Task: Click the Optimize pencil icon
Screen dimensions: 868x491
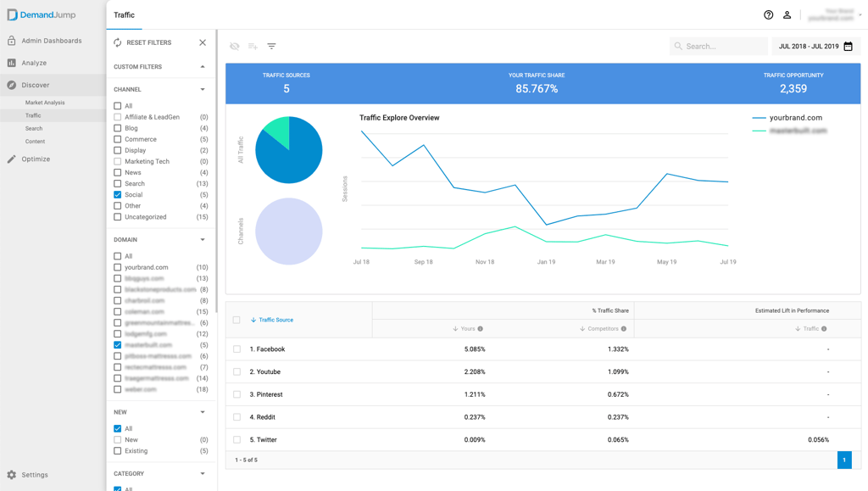Action: 11,159
